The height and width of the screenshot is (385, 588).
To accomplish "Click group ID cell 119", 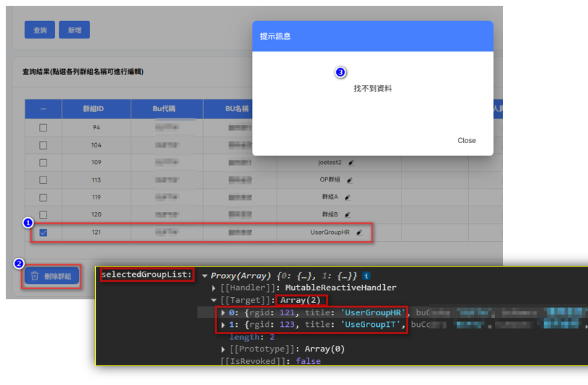I will click(97, 198).
